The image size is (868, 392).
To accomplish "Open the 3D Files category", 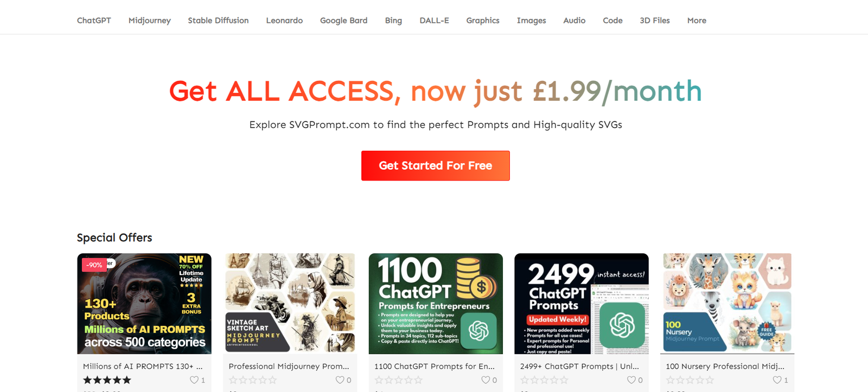I will (655, 21).
